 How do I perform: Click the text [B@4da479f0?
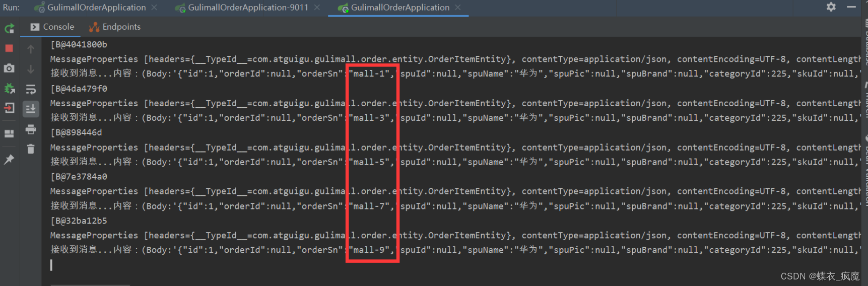(79, 89)
